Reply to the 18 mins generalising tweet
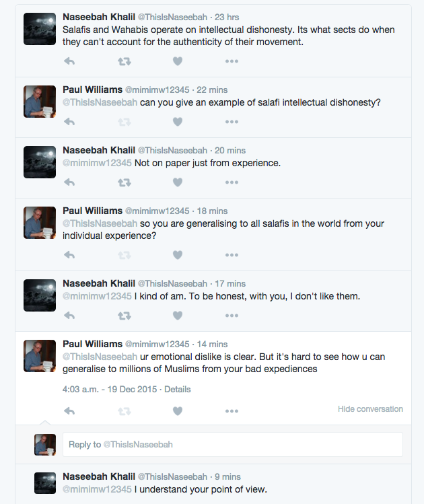This screenshot has width=424, height=504. pyautogui.click(x=69, y=255)
